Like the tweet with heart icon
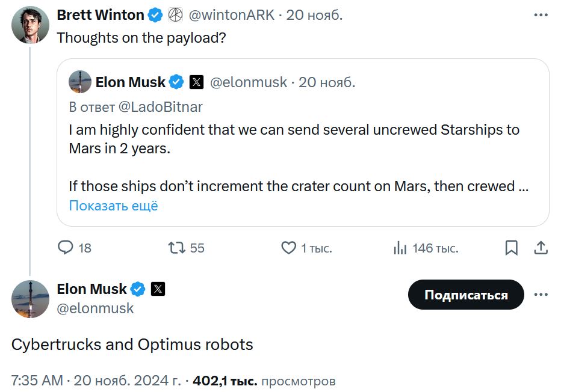Viewport: 561px width, 392px height. (289, 248)
